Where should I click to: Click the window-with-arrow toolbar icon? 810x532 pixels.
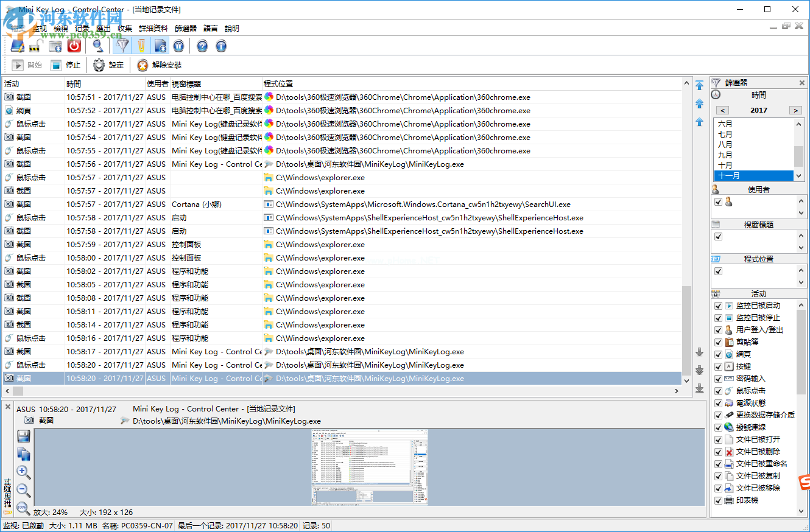pyautogui.click(x=55, y=46)
